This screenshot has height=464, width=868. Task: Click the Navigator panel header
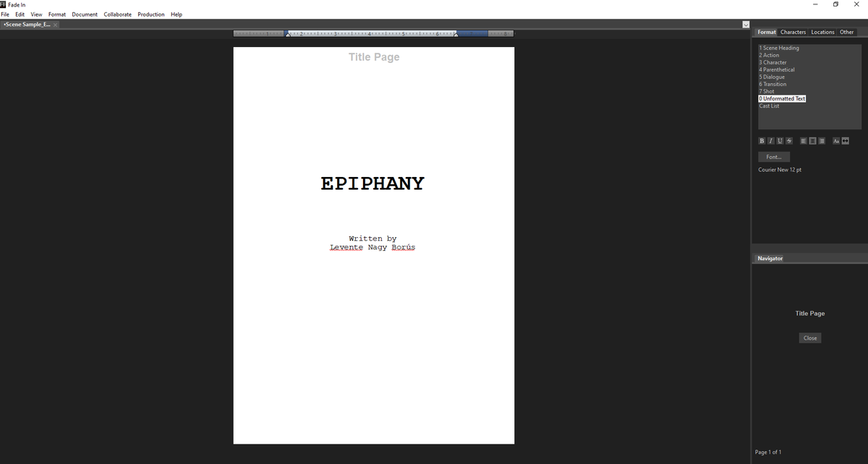(x=770, y=258)
